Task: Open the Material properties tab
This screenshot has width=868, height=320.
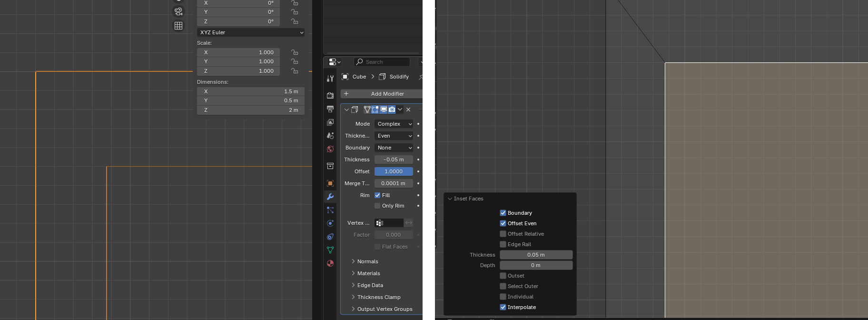Action: (x=330, y=263)
